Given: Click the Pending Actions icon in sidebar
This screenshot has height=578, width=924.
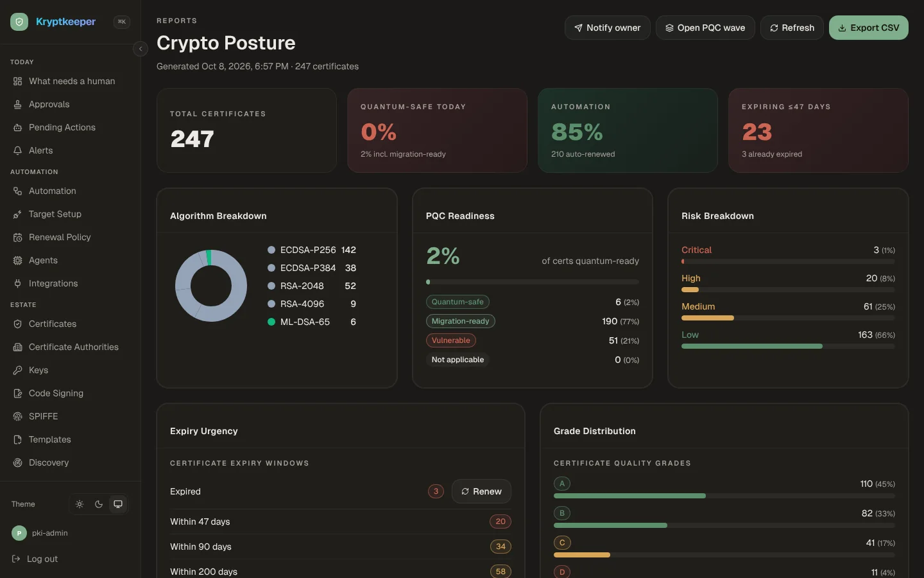Looking at the screenshot, I should pyautogui.click(x=17, y=127).
